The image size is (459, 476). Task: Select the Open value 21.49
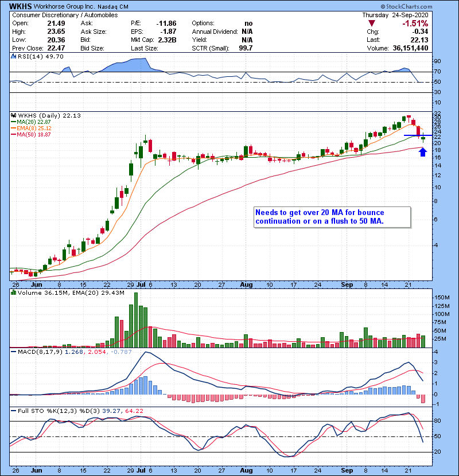click(56, 24)
